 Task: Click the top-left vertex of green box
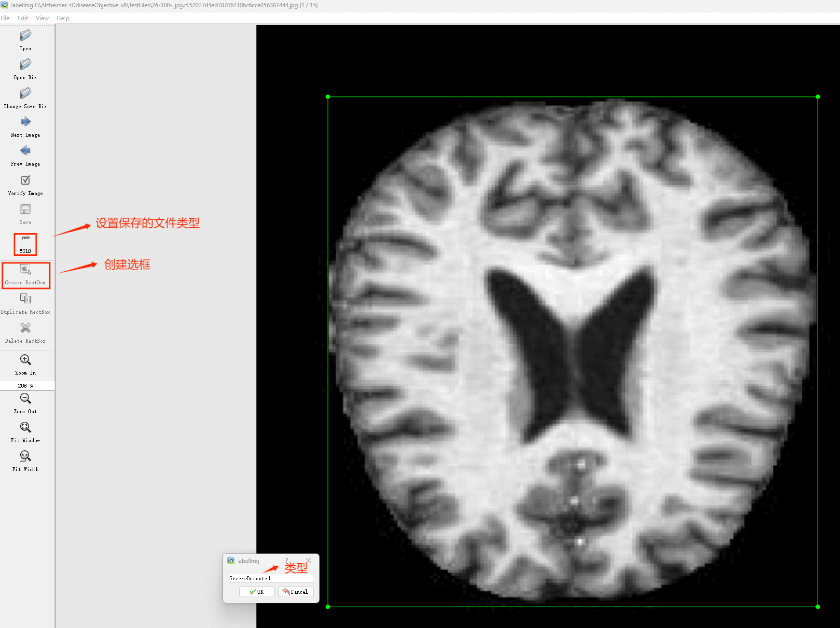328,97
